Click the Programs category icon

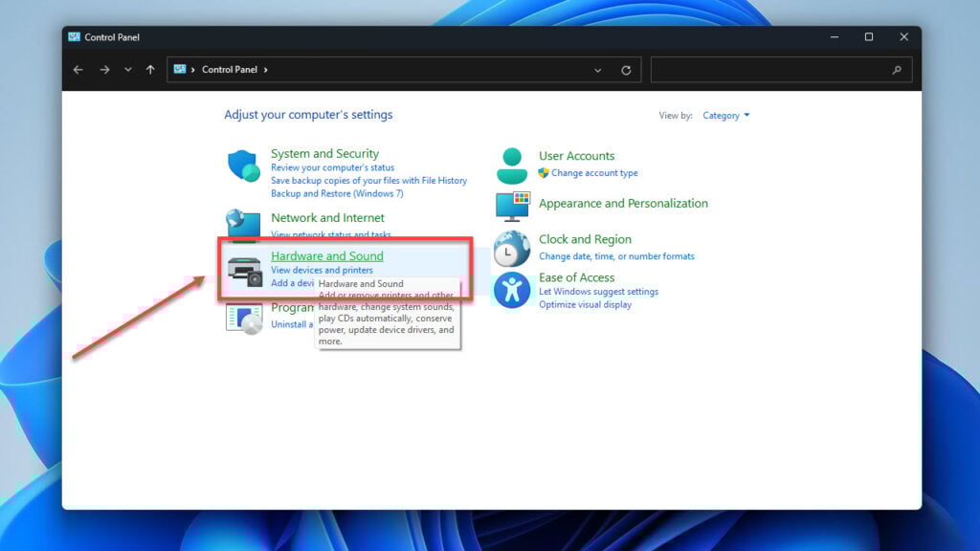tap(244, 319)
